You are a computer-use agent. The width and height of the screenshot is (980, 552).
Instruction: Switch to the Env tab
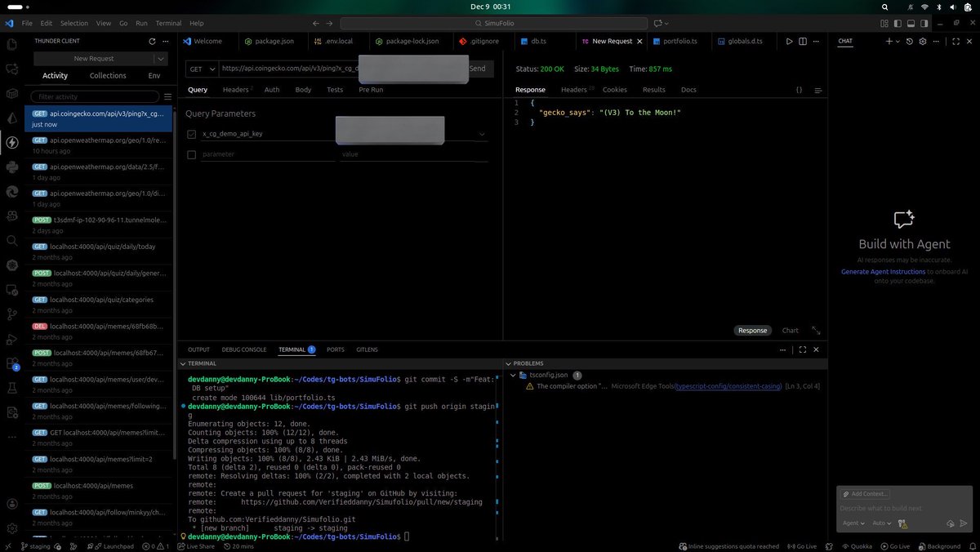(x=154, y=76)
